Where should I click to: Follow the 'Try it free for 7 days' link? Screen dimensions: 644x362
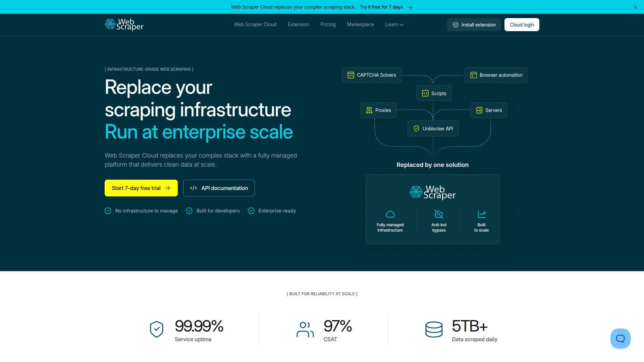[381, 7]
